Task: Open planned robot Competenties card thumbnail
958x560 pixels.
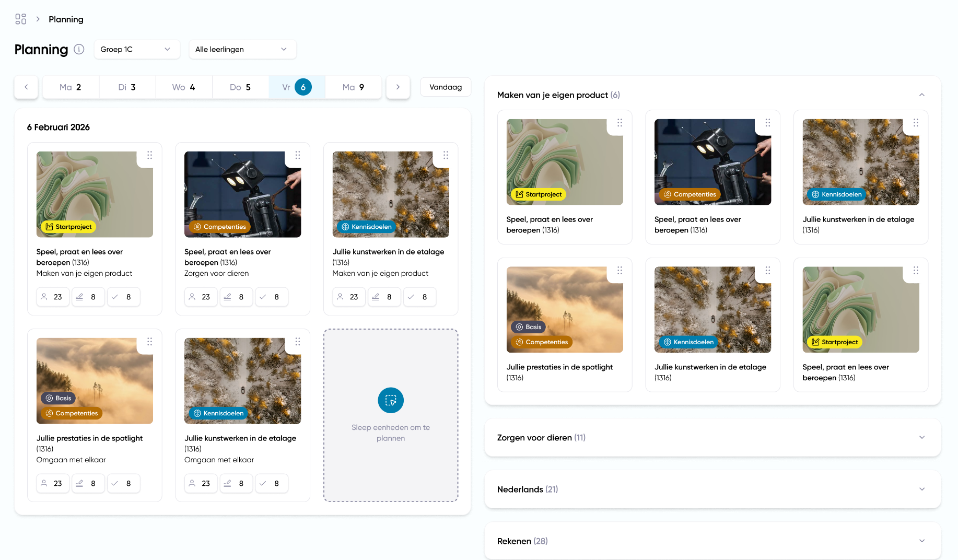Action: [x=242, y=194]
